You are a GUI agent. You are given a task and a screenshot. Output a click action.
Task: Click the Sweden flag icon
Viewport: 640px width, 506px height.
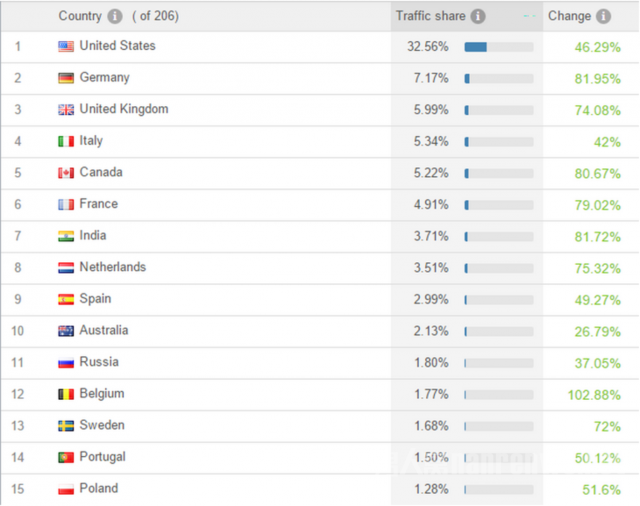(x=66, y=426)
